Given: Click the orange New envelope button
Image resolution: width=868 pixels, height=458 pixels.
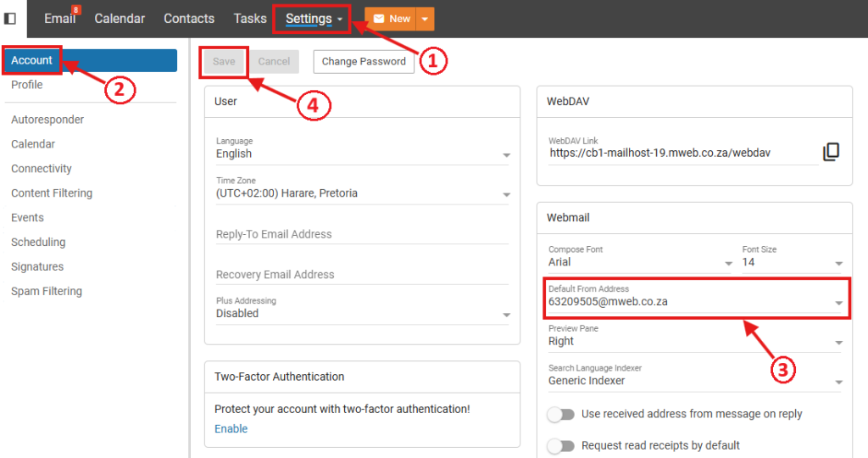Looking at the screenshot, I should (391, 19).
